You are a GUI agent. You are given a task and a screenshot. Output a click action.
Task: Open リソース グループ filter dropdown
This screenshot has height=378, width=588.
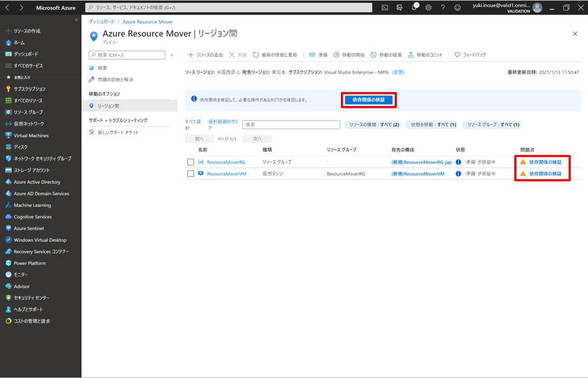point(493,124)
